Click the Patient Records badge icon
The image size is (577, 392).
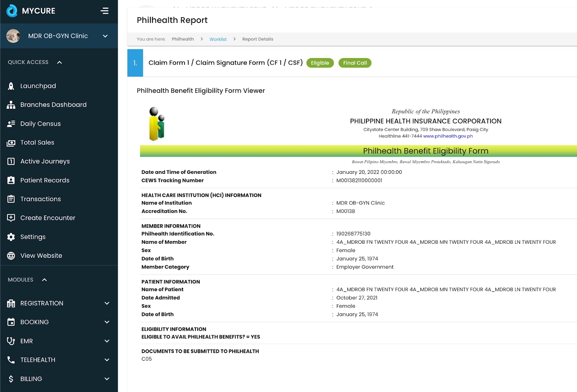click(11, 180)
